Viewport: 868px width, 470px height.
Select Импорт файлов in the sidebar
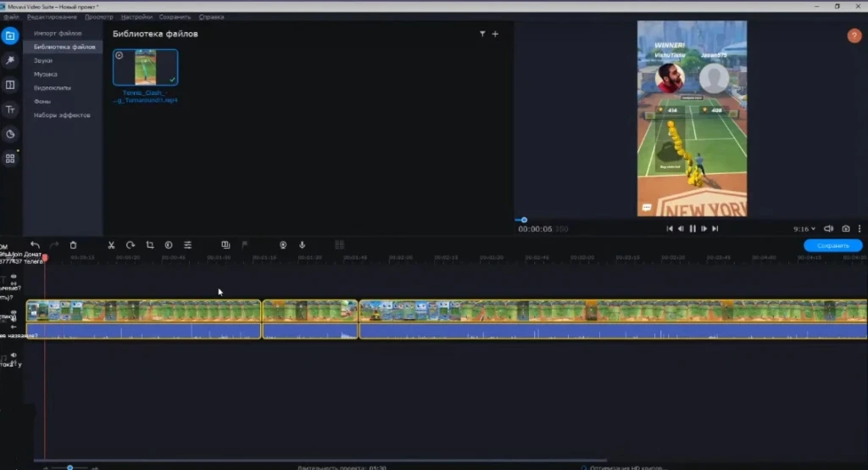point(58,33)
